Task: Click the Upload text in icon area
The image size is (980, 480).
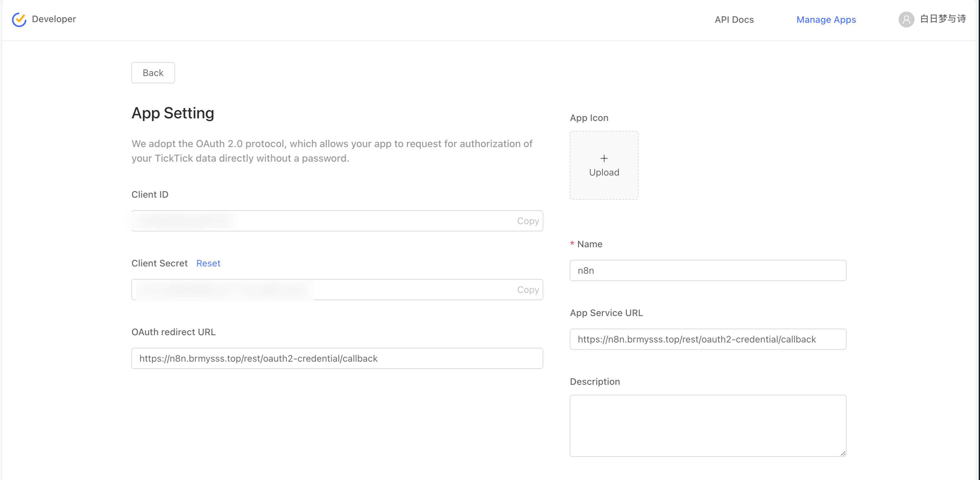Action: point(604,172)
